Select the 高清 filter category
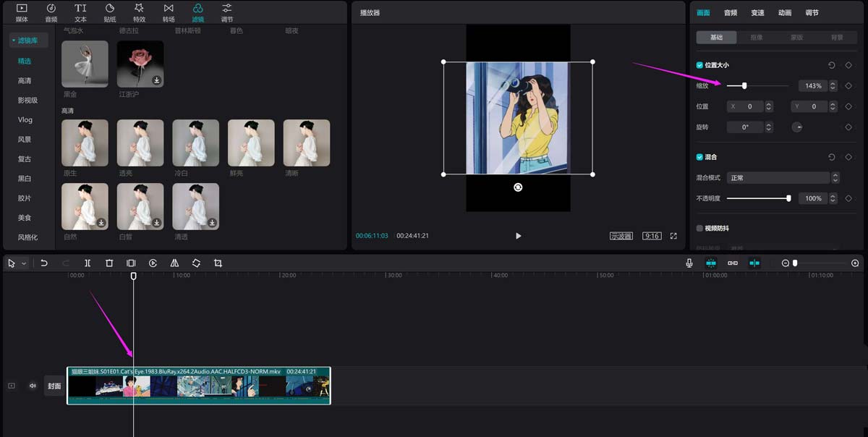This screenshot has width=868, height=437. click(x=25, y=81)
